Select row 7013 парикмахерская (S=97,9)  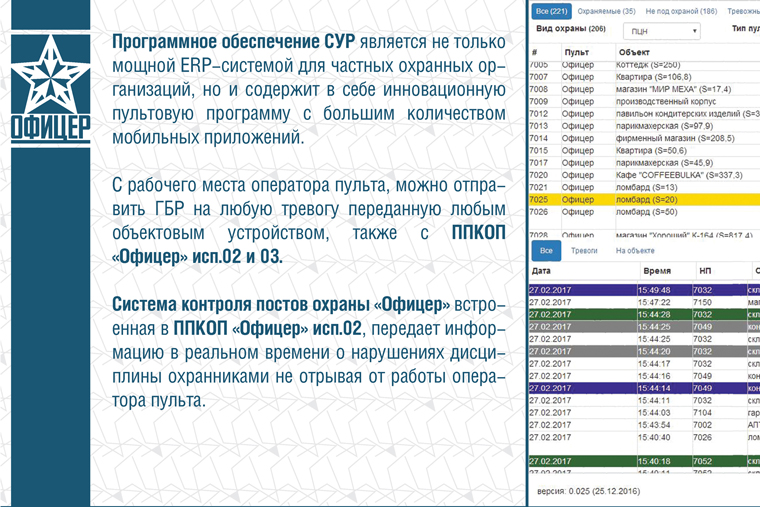tap(644, 126)
